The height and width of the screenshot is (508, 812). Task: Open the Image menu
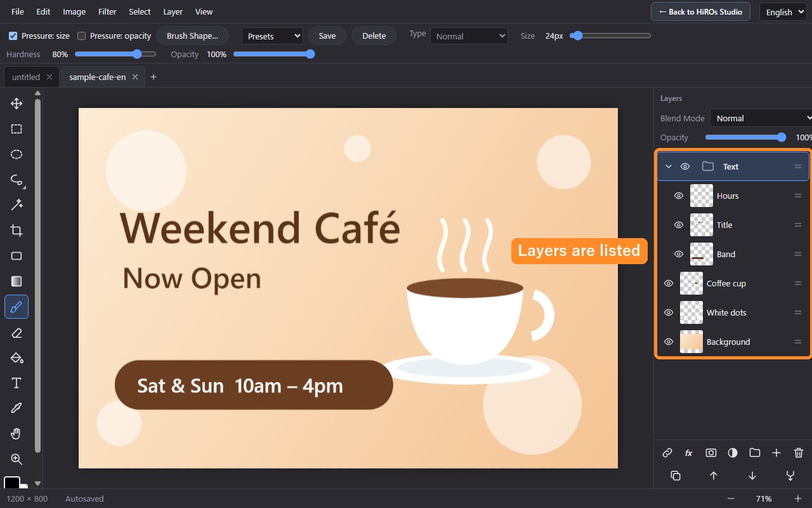[74, 12]
